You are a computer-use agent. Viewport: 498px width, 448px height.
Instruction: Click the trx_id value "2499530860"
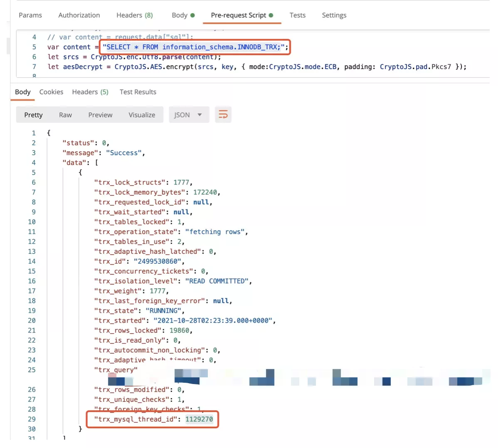(x=158, y=261)
